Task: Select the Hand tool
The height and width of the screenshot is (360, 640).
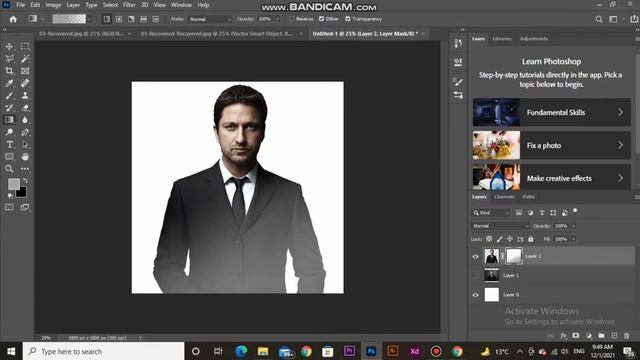Action: (25, 157)
